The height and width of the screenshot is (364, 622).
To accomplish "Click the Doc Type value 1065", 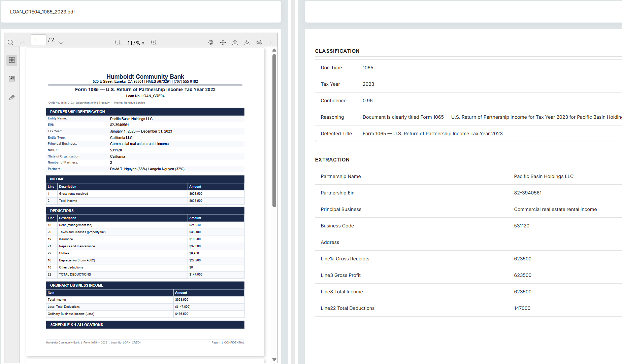I will [x=368, y=68].
